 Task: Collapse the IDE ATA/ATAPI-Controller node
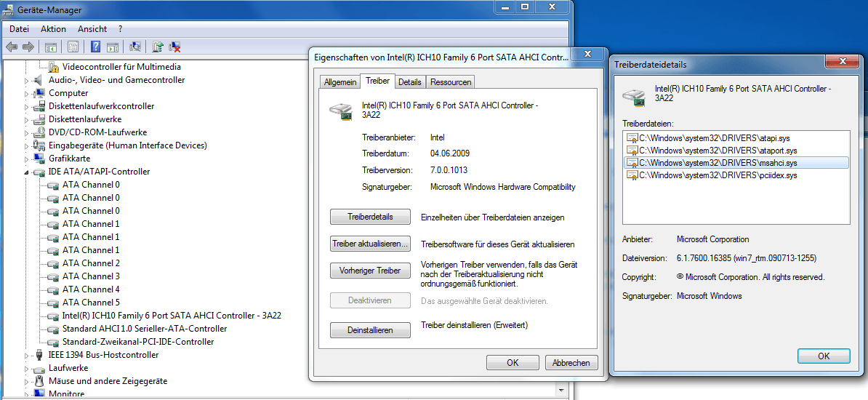pos(26,172)
